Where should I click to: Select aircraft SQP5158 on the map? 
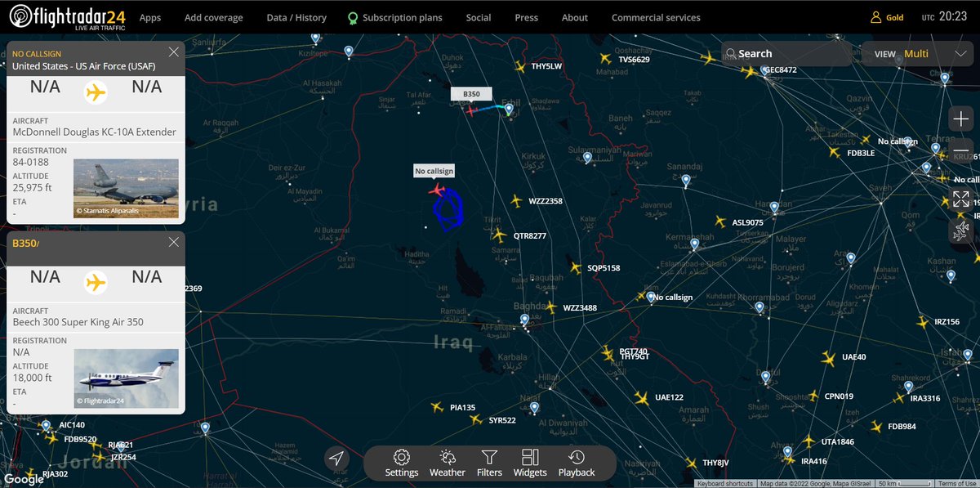[575, 267]
